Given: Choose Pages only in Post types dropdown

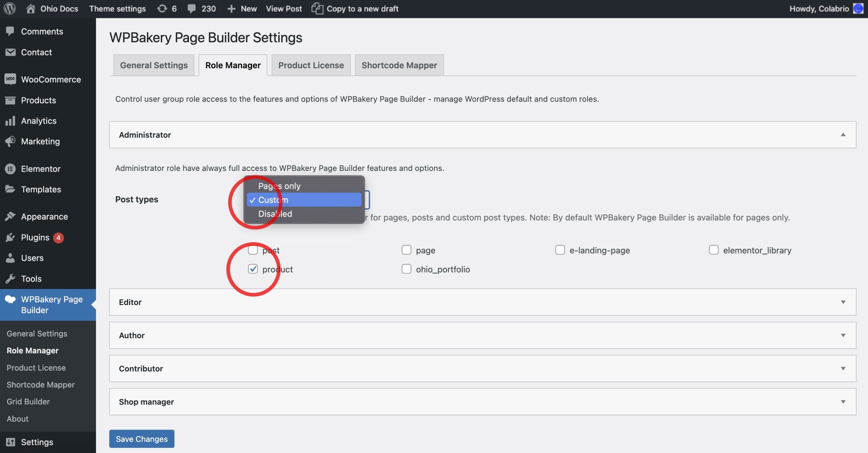Looking at the screenshot, I should (x=304, y=186).
